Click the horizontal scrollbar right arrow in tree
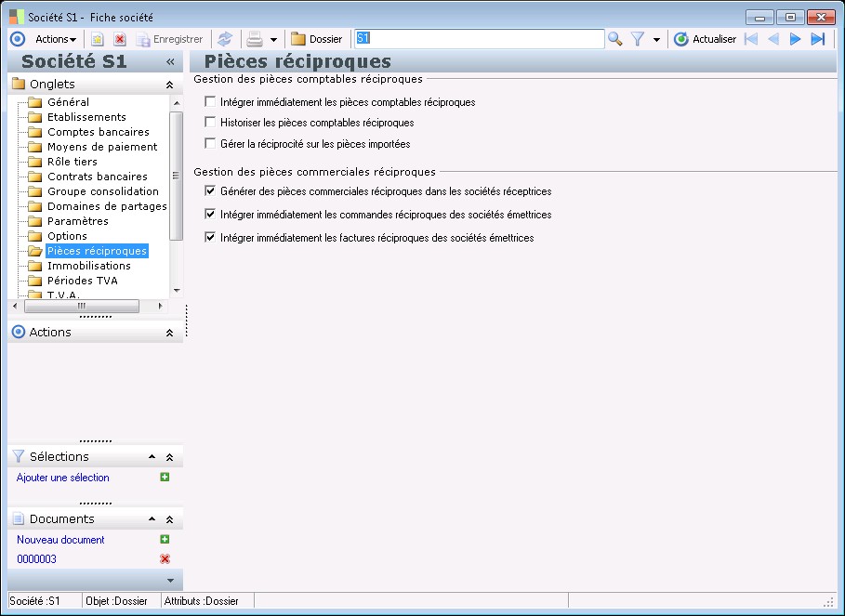Viewport: 845px width, 616px height. pyautogui.click(x=160, y=306)
